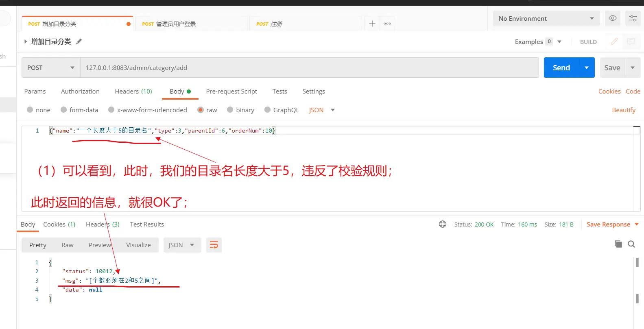This screenshot has width=644, height=329.
Task: Click the plus icon to open new tab
Action: (x=372, y=24)
